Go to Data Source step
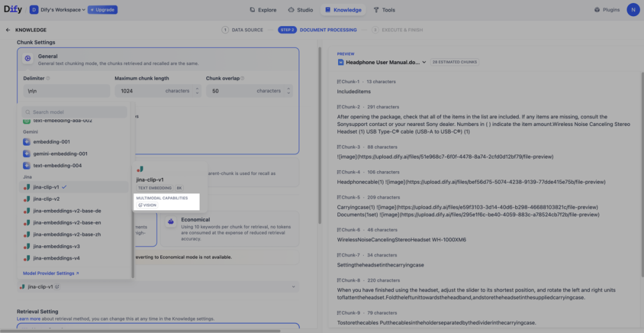The height and width of the screenshot is (333, 644). (x=242, y=30)
